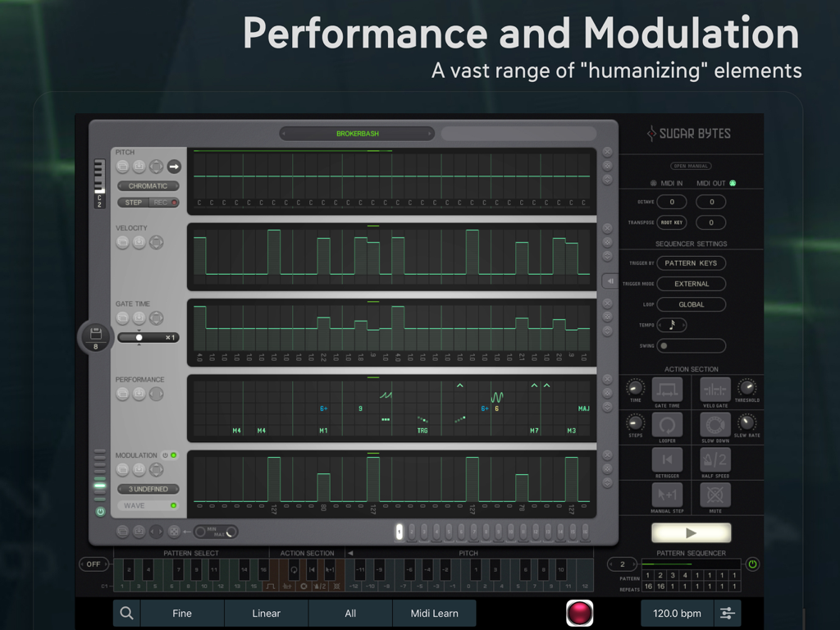This screenshot has width=840, height=630.
Task: Adjust the Swing slider
Action: pyautogui.click(x=691, y=345)
